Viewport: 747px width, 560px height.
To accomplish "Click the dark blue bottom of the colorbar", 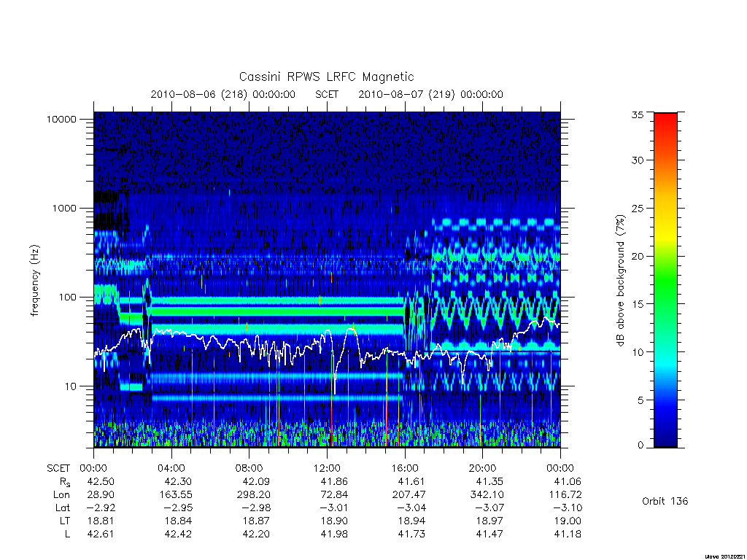I will tap(665, 440).
